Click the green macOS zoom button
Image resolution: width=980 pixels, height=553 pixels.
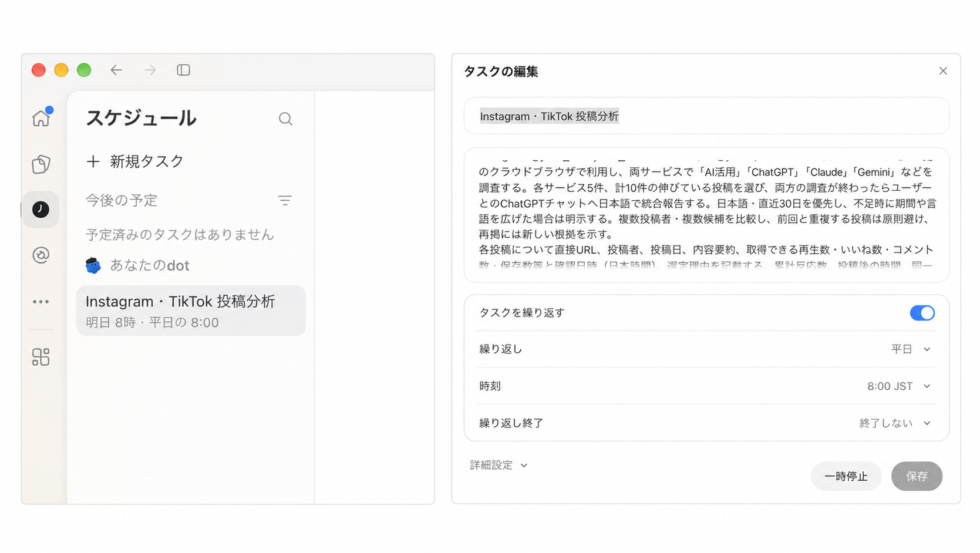pos(84,70)
